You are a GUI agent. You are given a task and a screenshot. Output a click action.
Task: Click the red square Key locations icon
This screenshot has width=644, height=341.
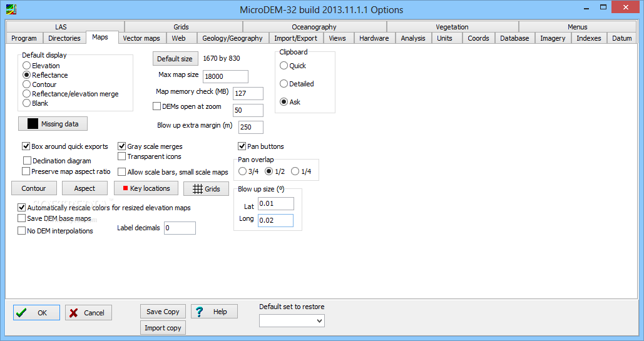[126, 188]
